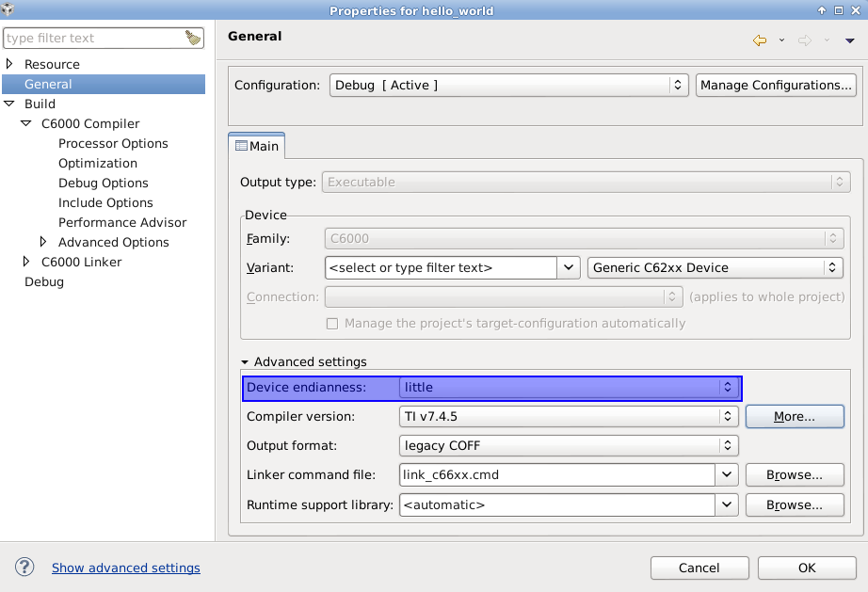This screenshot has height=592, width=868.
Task: Click the back navigation arrow icon
Action: tap(759, 40)
